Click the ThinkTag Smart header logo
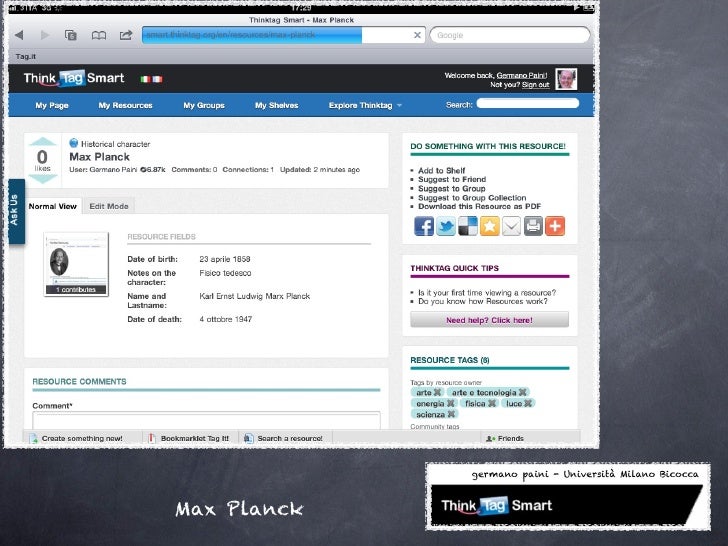 (74, 78)
